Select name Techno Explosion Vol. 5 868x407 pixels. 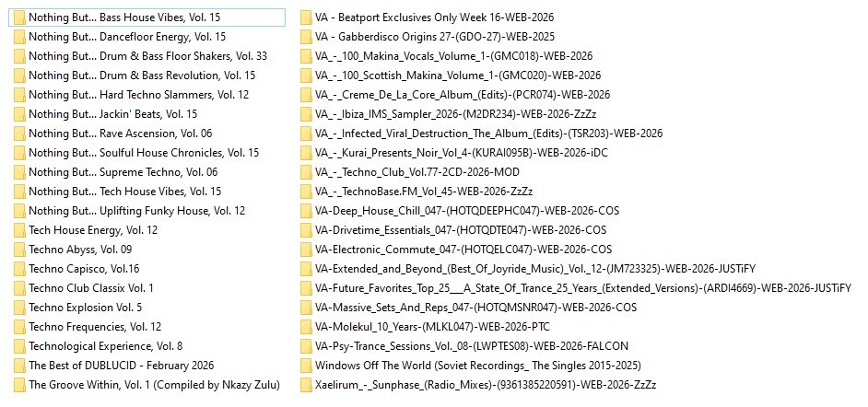[x=86, y=308]
